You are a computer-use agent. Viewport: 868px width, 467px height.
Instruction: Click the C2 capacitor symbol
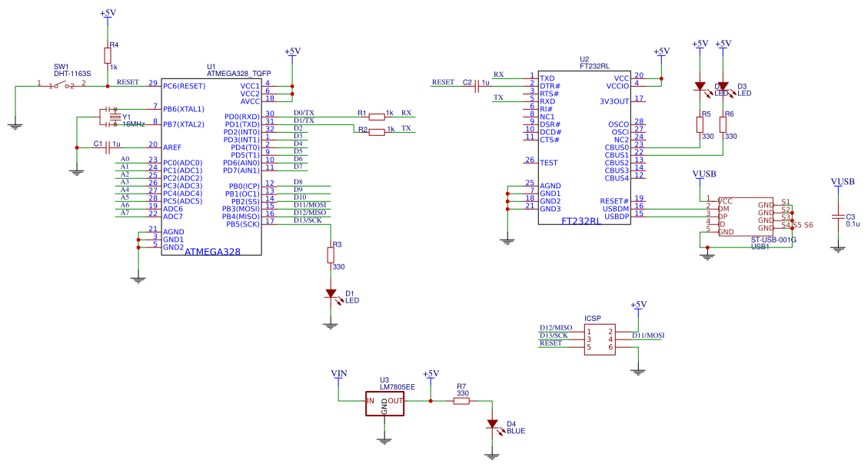coord(476,86)
